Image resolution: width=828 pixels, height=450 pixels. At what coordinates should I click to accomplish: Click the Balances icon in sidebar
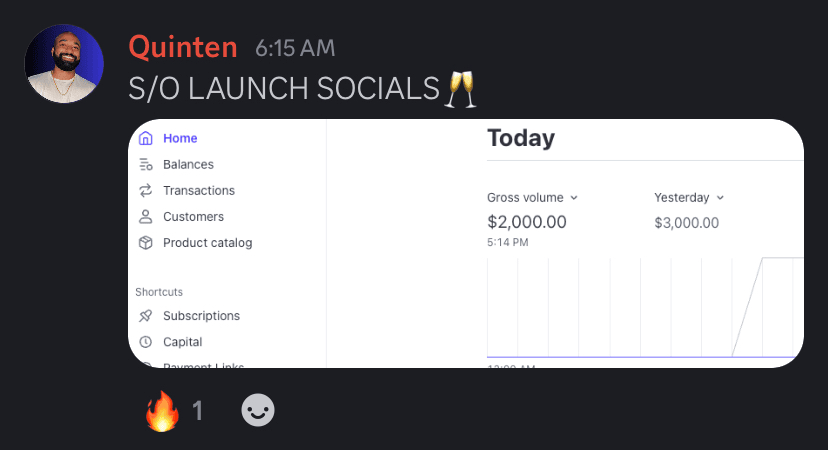click(x=146, y=164)
